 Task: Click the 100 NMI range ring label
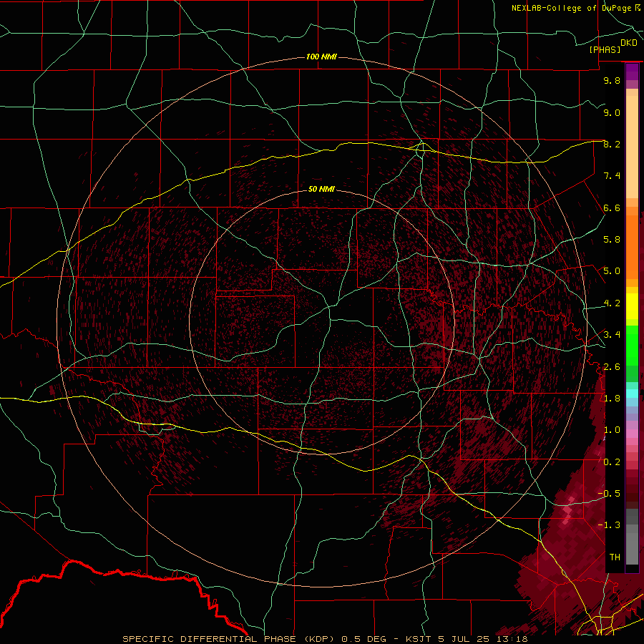coord(321,57)
